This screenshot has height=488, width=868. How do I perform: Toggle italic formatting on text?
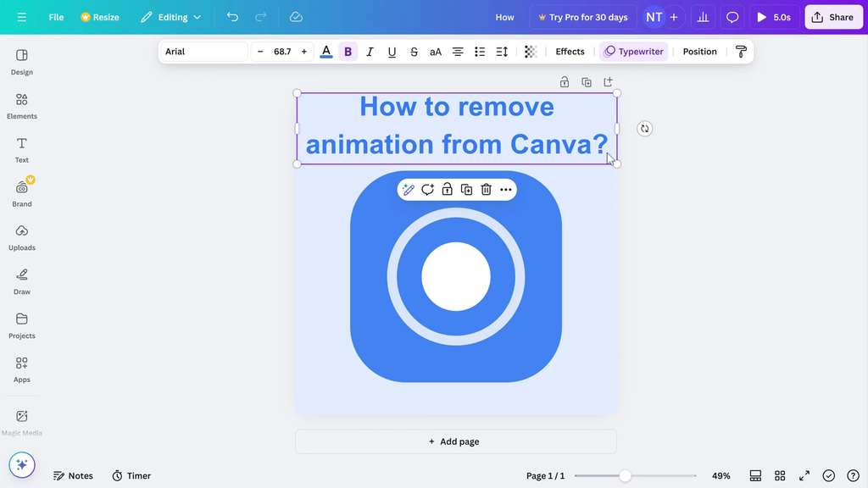(370, 52)
